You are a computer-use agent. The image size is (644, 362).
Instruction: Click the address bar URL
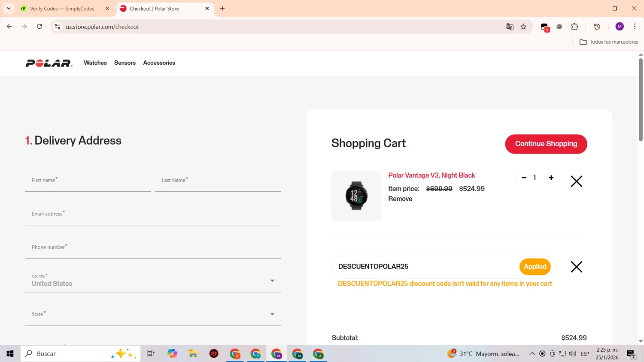[102, 27]
